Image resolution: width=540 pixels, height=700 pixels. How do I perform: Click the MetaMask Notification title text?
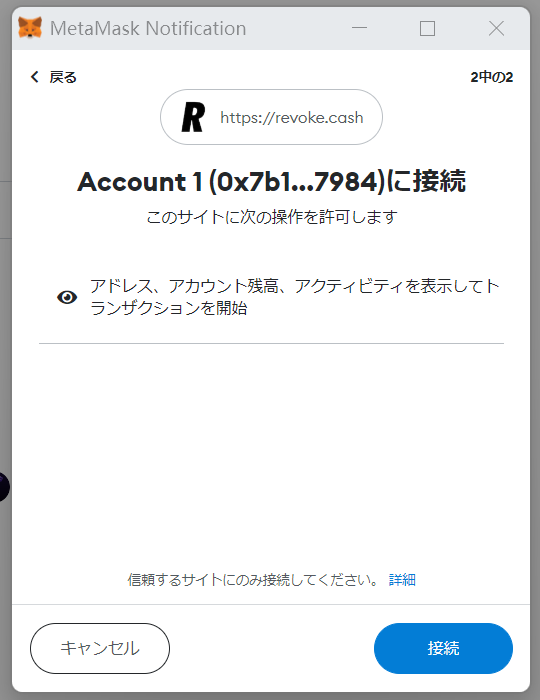(148, 29)
